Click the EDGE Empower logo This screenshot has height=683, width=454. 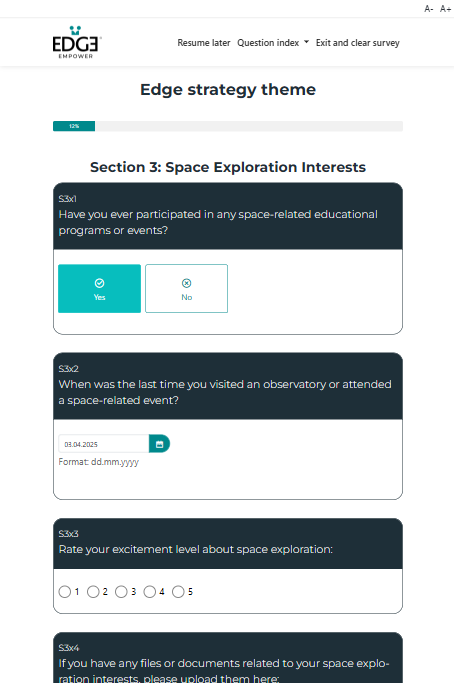[77, 42]
